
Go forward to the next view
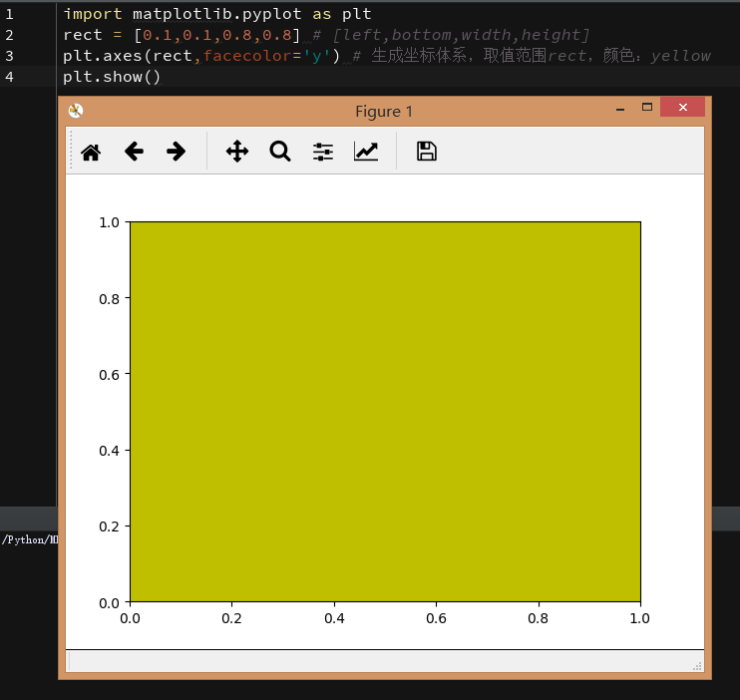(x=177, y=152)
